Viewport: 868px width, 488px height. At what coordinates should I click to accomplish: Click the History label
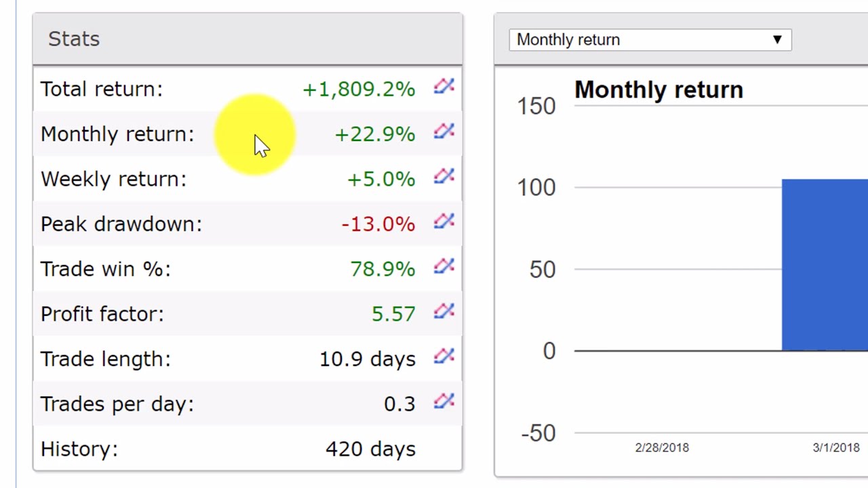[x=79, y=449]
